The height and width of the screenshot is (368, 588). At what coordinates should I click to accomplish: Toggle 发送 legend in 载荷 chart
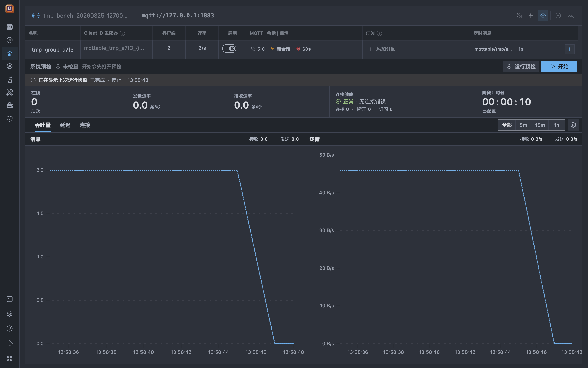pyautogui.click(x=562, y=139)
